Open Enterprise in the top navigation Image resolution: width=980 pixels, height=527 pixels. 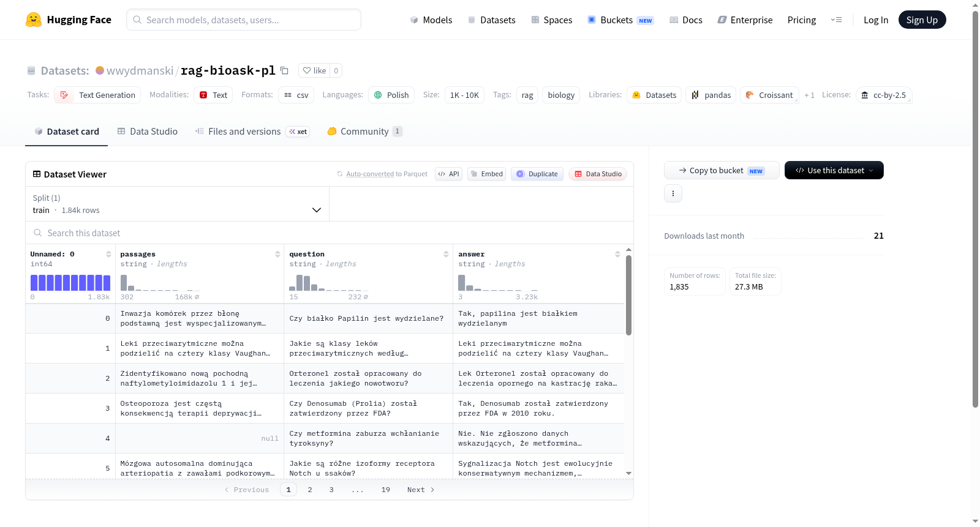click(745, 20)
